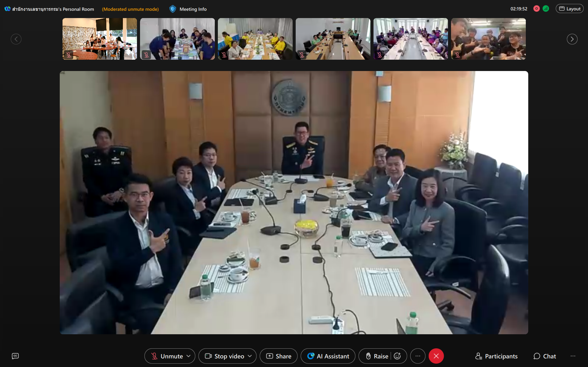This screenshot has height=367, width=588.
Task: Expand video options arrow beside Stop video
Action: pyautogui.click(x=250, y=356)
